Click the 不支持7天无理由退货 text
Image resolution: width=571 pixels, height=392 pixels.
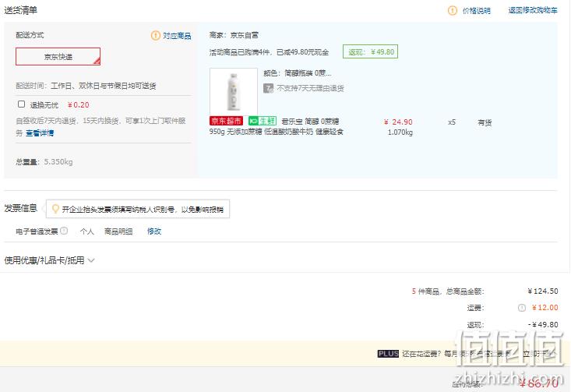tap(310, 88)
